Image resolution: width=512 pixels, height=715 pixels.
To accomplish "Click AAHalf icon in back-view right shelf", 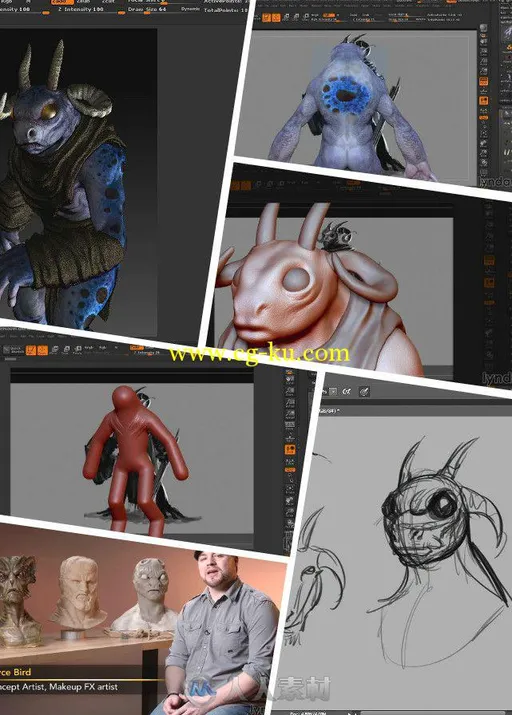I will (484, 71).
